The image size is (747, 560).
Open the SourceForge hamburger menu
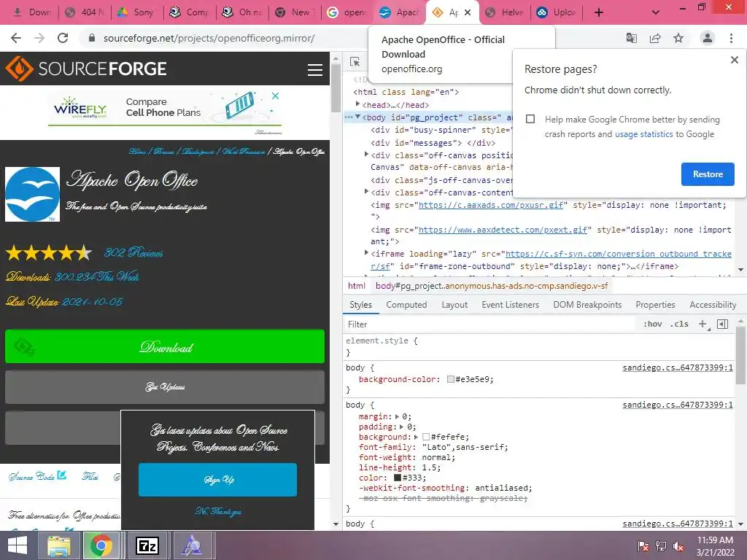[x=315, y=69]
